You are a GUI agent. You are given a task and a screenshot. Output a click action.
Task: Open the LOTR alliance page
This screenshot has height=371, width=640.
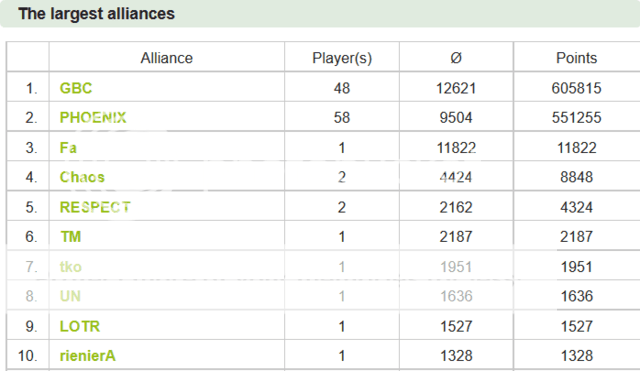click(x=80, y=327)
